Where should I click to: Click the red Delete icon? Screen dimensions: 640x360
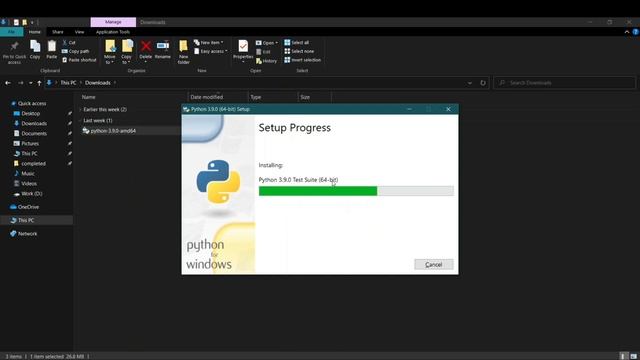pos(146,46)
